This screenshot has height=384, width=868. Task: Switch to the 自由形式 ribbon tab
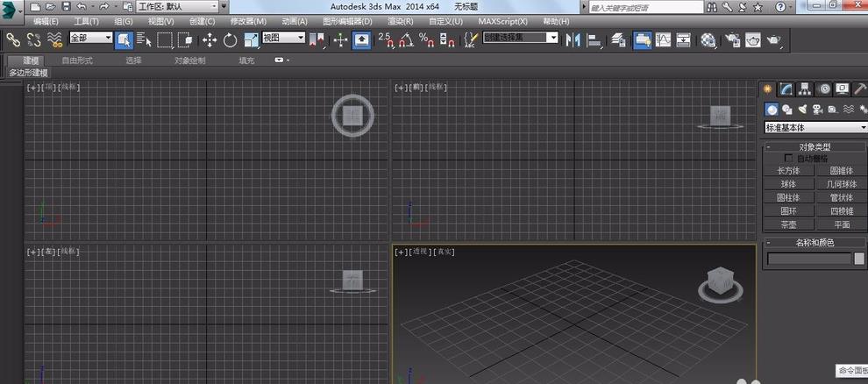click(77, 60)
